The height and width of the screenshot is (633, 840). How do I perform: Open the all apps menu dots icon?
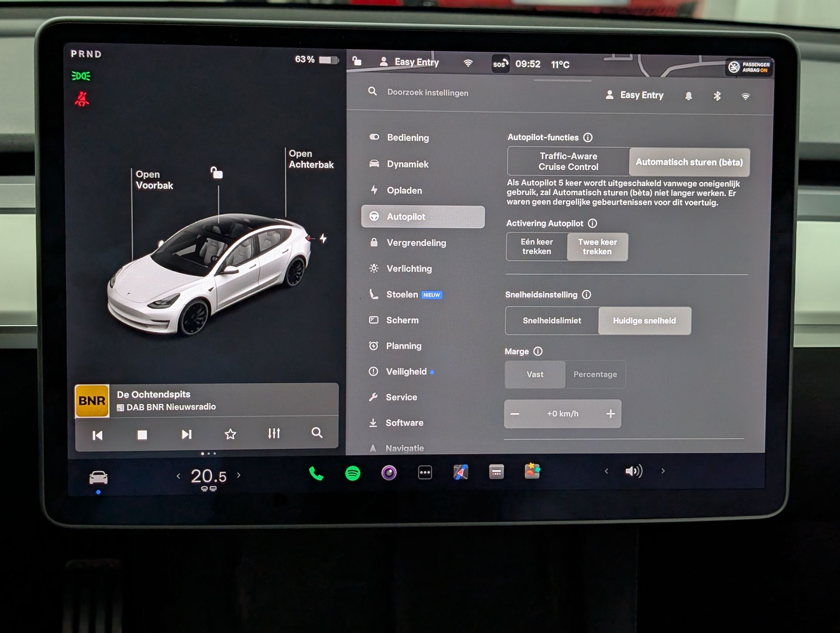tap(425, 473)
